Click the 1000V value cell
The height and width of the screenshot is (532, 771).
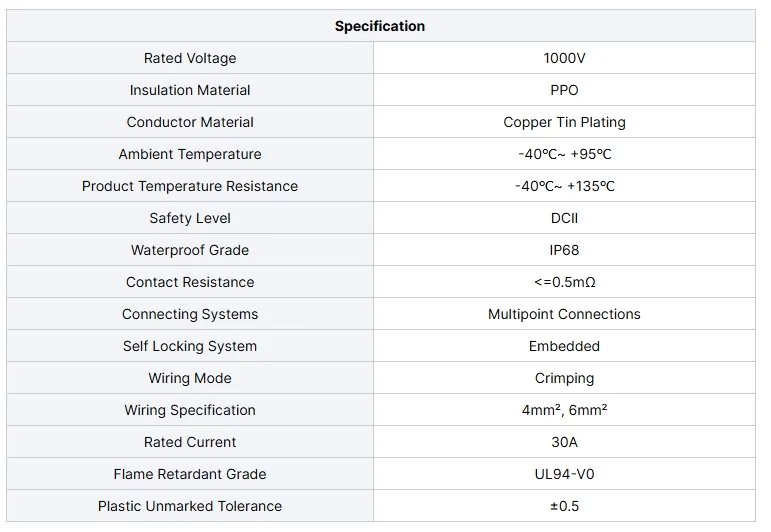tap(564, 58)
